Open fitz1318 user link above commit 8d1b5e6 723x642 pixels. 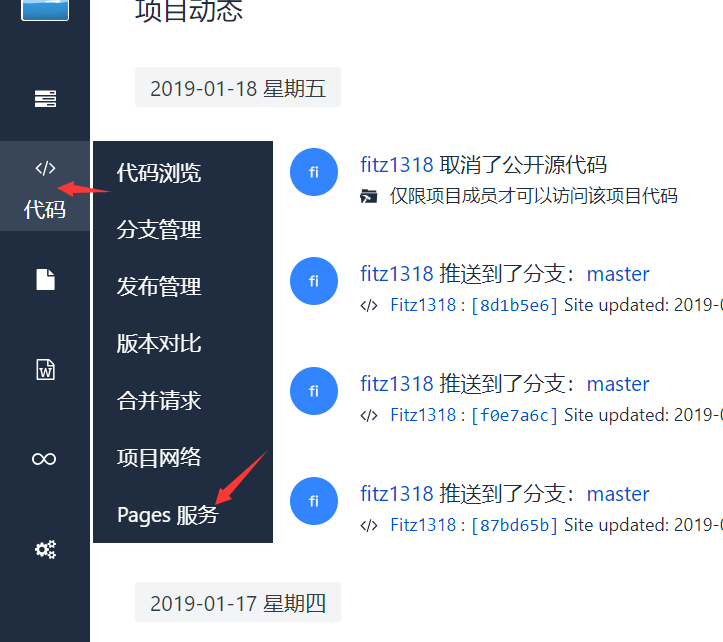[397, 274]
